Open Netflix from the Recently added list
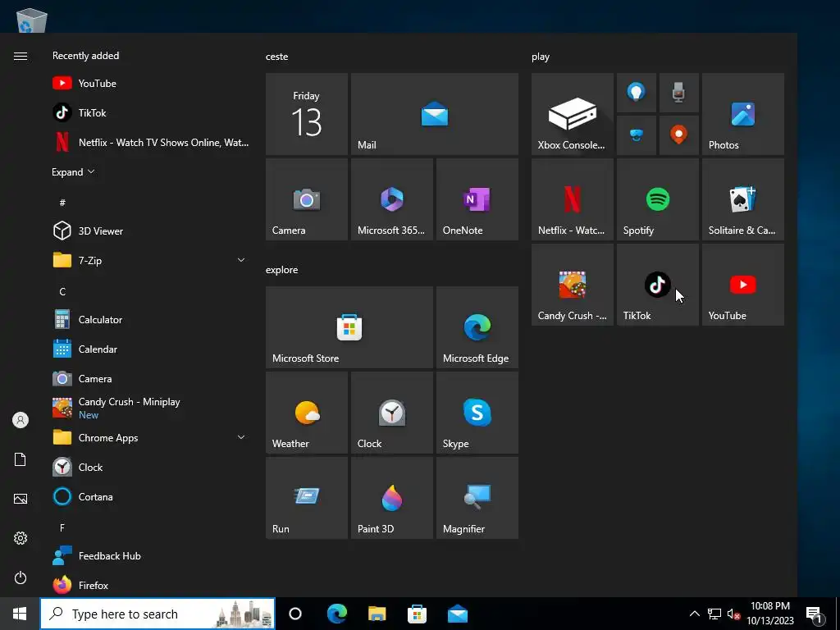Screen dimensions: 840x630 pyautogui.click(x=150, y=142)
